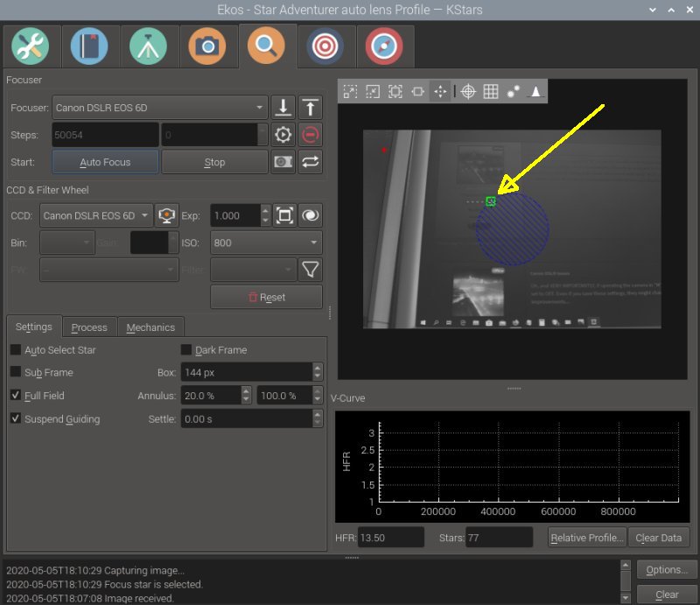Clear the log with Clear button
This screenshot has height=605, width=700.
(x=667, y=594)
